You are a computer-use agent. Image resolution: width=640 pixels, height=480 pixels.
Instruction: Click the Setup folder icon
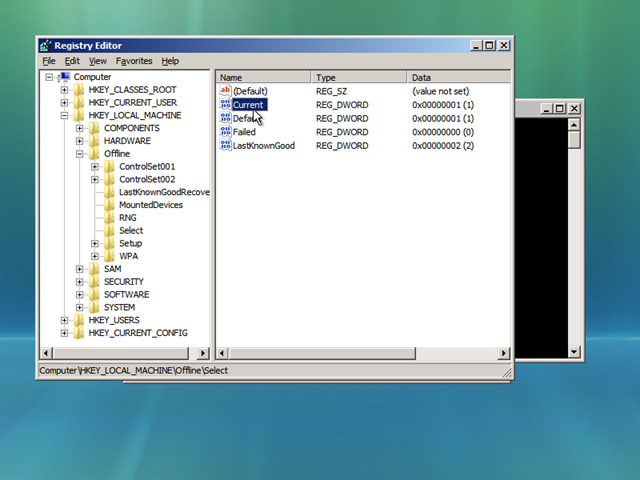109,243
